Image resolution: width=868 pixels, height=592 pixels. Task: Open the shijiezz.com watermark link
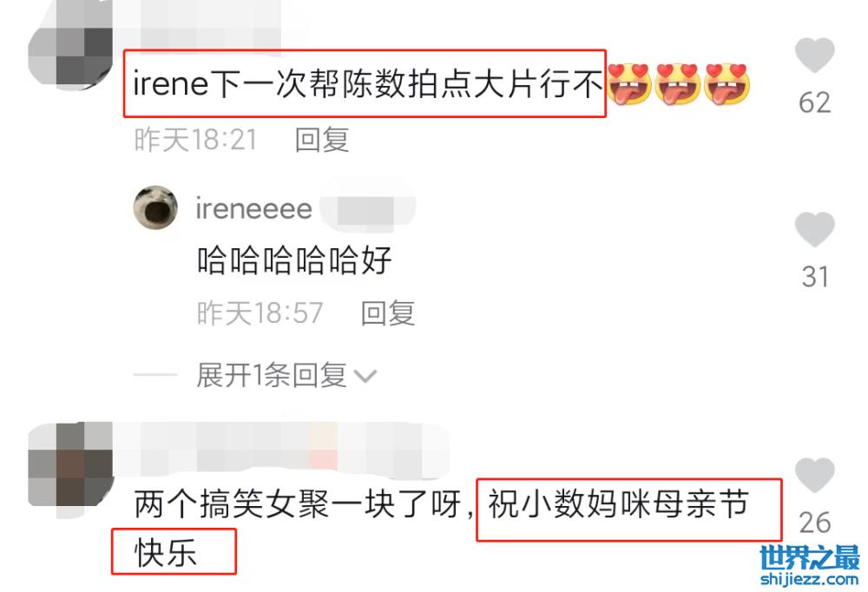coord(809,579)
